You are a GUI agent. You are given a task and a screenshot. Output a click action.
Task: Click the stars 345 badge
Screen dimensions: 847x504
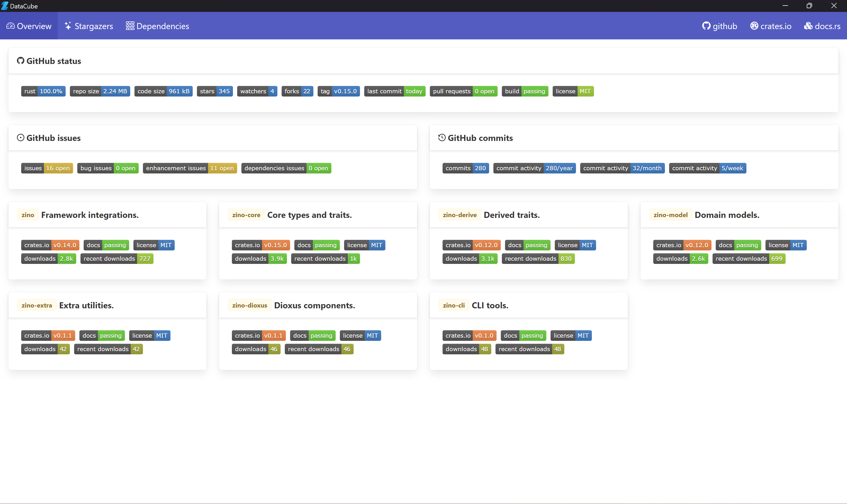click(215, 91)
